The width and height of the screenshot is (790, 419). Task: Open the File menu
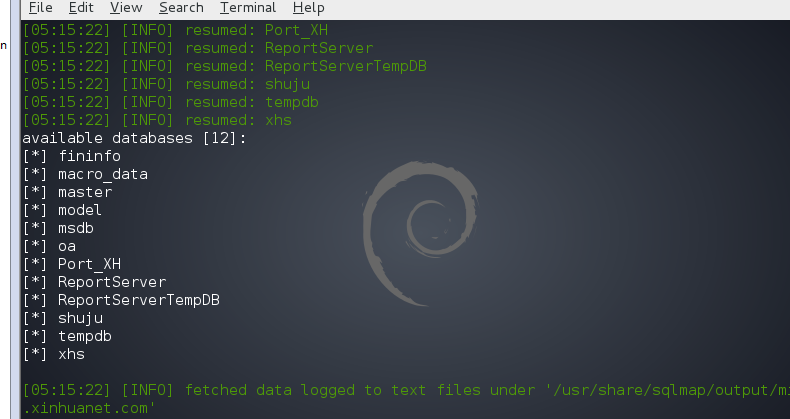click(40, 8)
